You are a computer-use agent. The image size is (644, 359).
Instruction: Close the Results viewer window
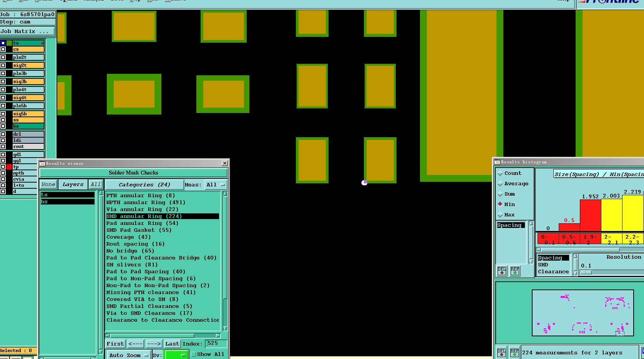click(x=225, y=163)
